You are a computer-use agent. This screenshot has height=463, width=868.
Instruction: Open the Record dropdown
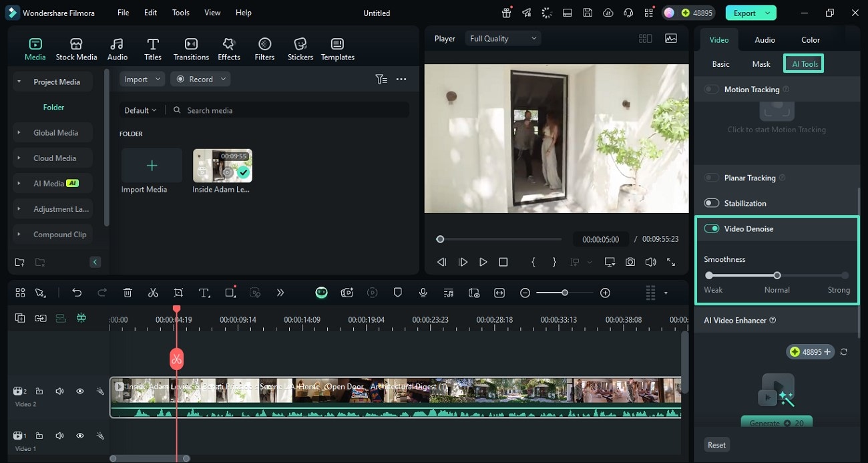click(x=200, y=79)
